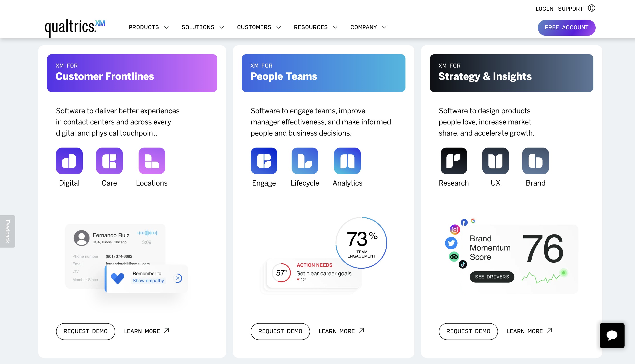Request a demo for People Teams

pyautogui.click(x=280, y=331)
